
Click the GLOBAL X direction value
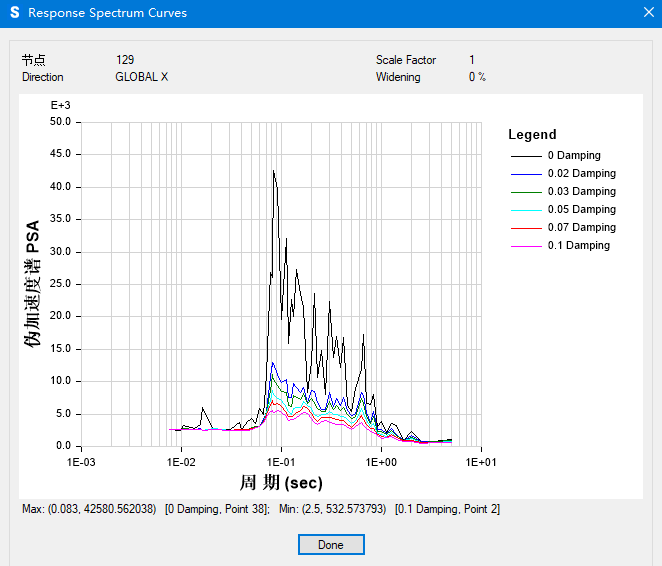click(x=141, y=77)
